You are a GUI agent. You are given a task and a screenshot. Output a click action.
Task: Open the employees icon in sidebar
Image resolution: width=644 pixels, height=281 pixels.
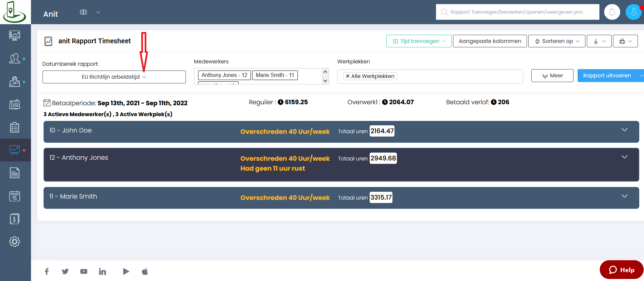(x=15, y=59)
